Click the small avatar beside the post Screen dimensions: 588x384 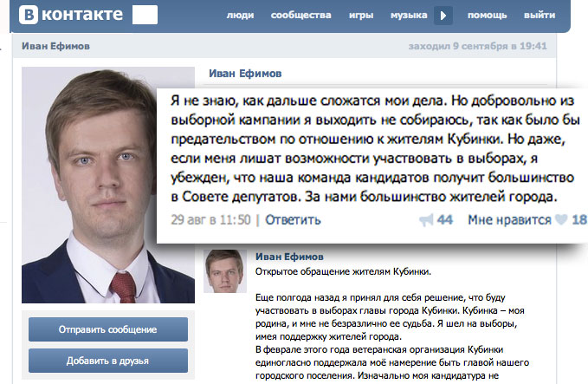[x=224, y=272]
